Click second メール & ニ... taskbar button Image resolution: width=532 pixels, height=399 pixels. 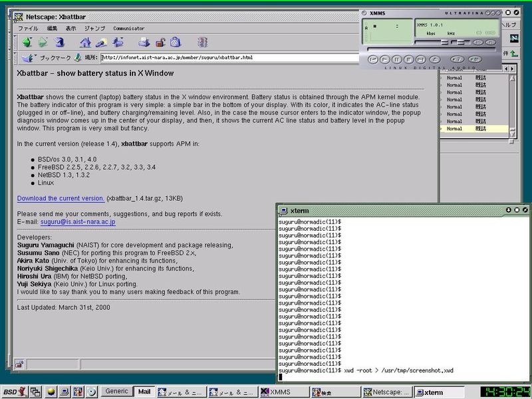coord(232,392)
